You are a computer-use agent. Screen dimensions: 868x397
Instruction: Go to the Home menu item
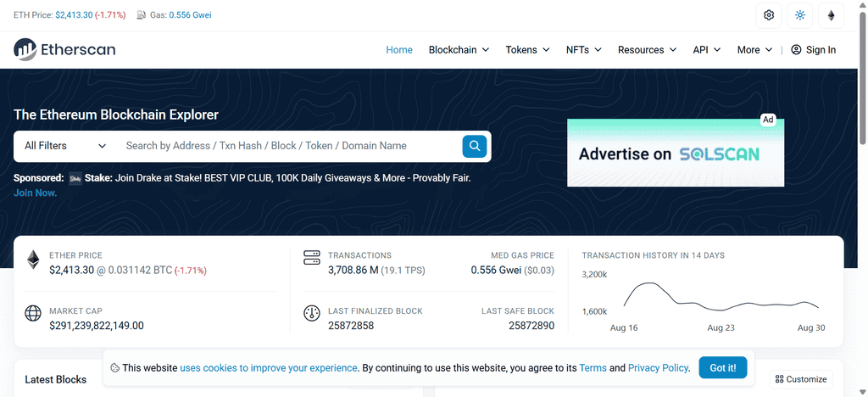(x=399, y=50)
